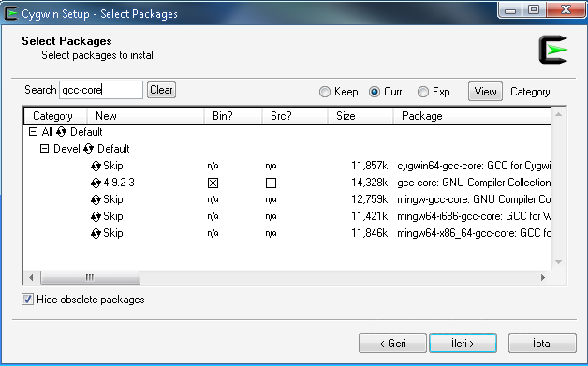Image resolution: width=588 pixels, height=366 pixels.
Task: Click the View button to change the view
Action: [x=485, y=92]
